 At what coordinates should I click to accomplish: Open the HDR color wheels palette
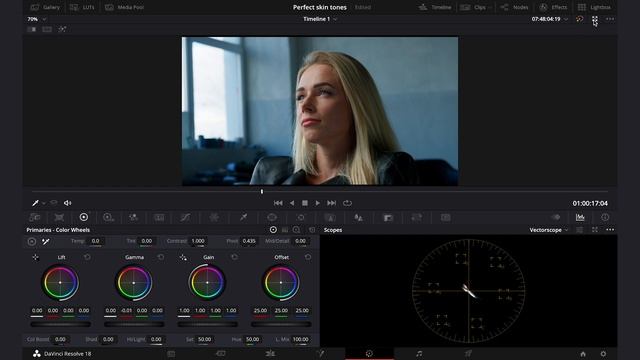pos(108,218)
